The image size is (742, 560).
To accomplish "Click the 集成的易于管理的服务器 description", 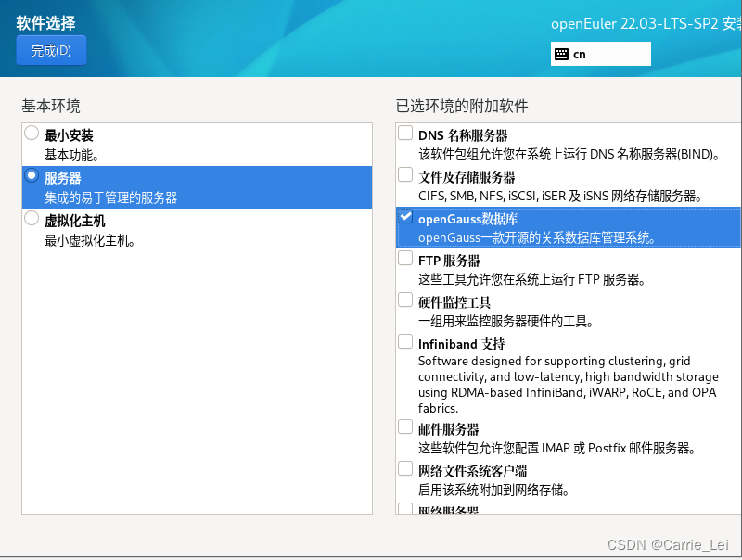I will pyautogui.click(x=110, y=197).
